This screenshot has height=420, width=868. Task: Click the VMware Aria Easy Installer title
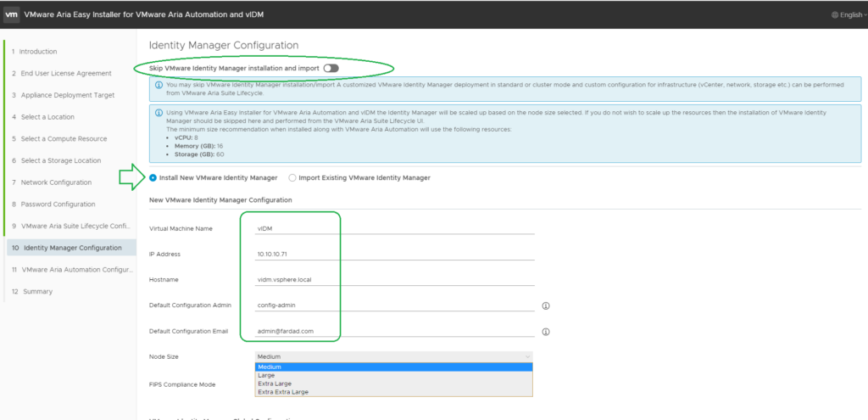(x=144, y=15)
